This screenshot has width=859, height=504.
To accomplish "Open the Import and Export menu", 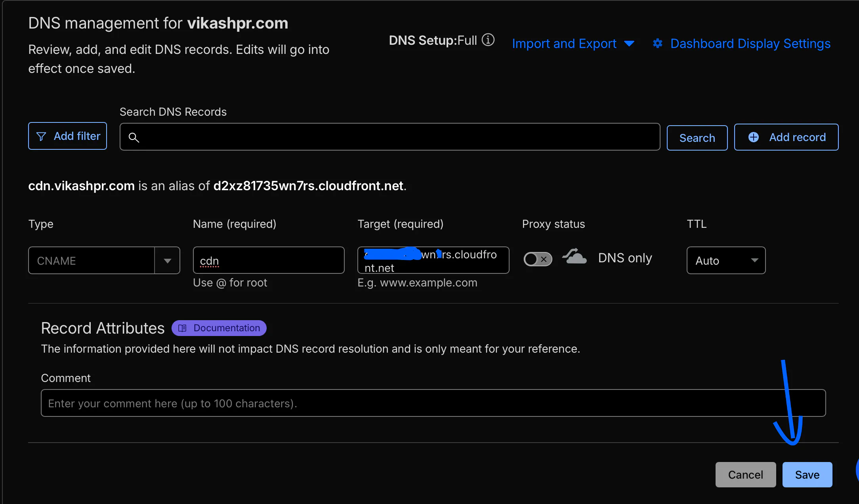I will pos(564,44).
